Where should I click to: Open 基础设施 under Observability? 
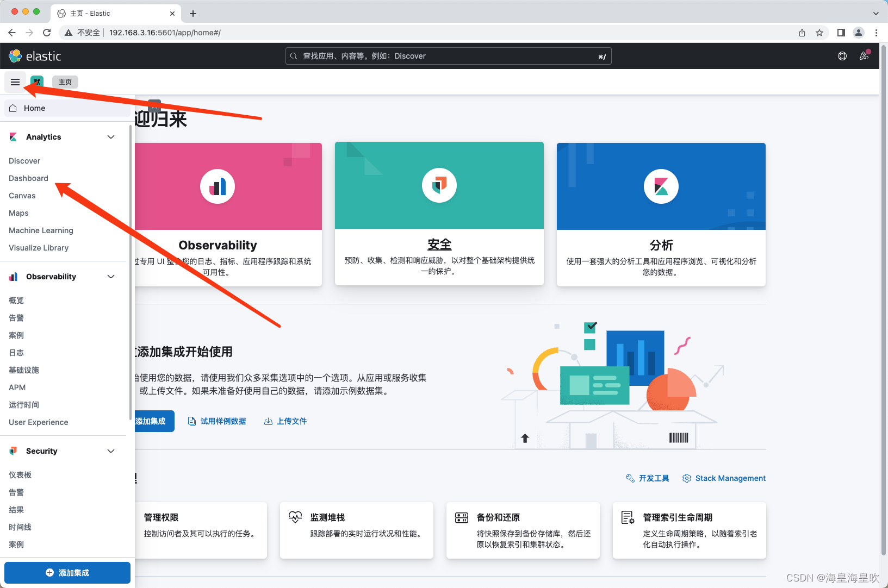[24, 370]
